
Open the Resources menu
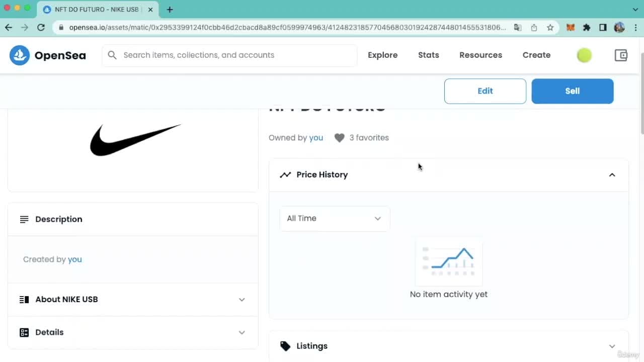[480, 55]
